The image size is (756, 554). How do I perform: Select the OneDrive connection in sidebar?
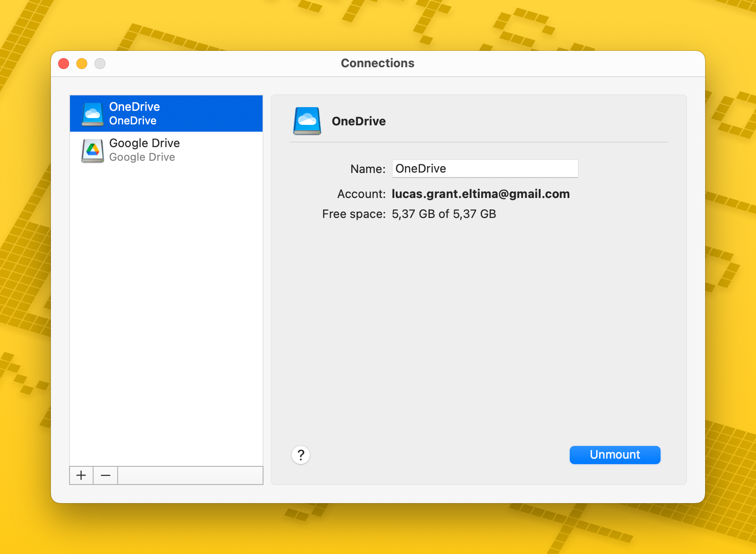pos(166,114)
